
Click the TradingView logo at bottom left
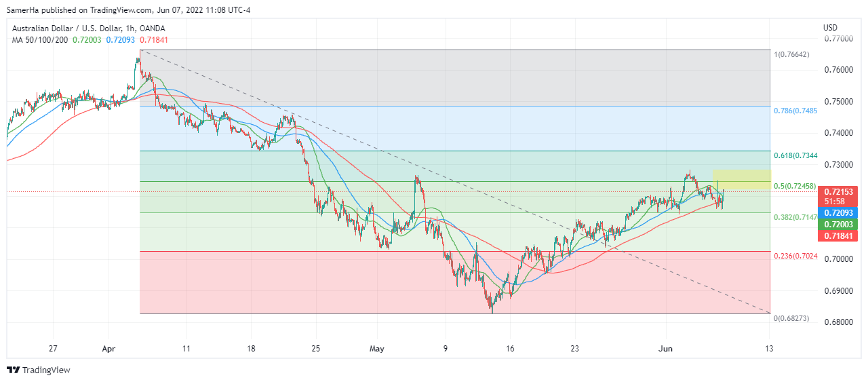coord(39,370)
